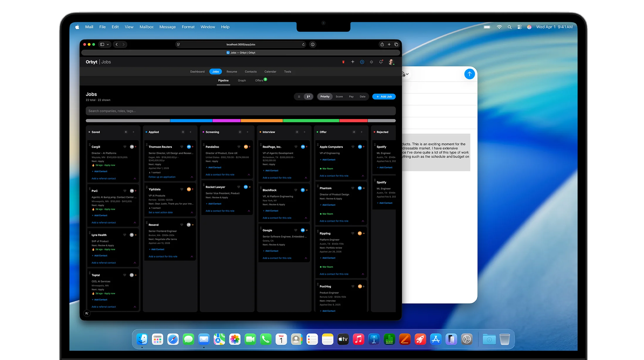The height and width of the screenshot is (360, 644).
Task: Click the purple sparkle icon on the Thomson Reuters card
Action: point(191,177)
